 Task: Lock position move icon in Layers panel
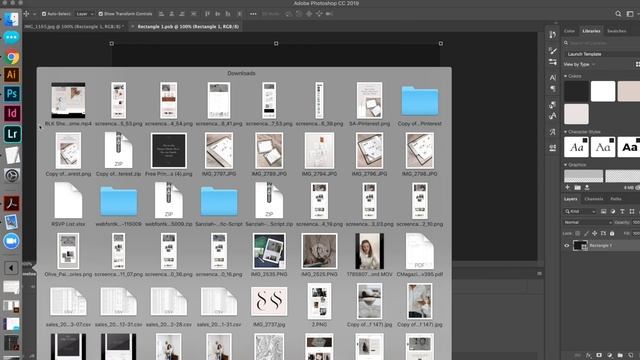[594, 233]
